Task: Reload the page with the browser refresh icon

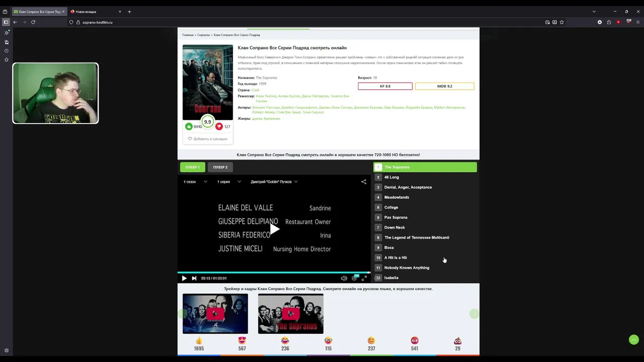Action: point(33,22)
